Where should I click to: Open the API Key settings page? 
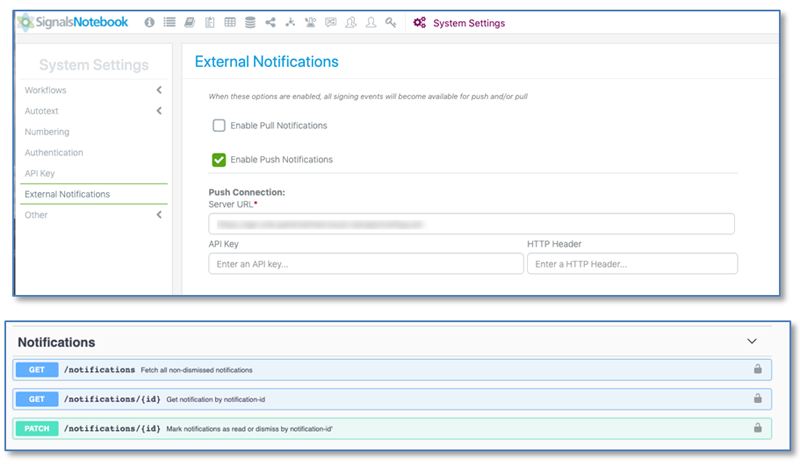(41, 173)
